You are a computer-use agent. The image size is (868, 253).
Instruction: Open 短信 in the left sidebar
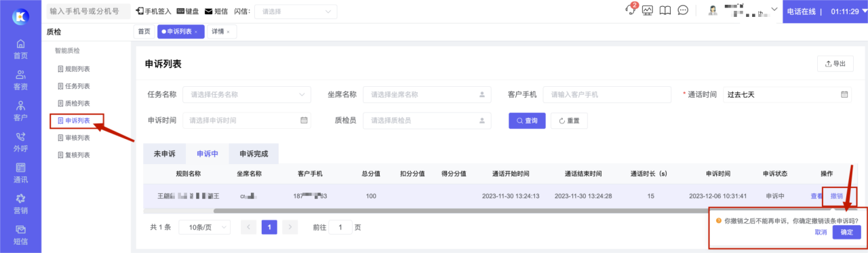pos(20,235)
